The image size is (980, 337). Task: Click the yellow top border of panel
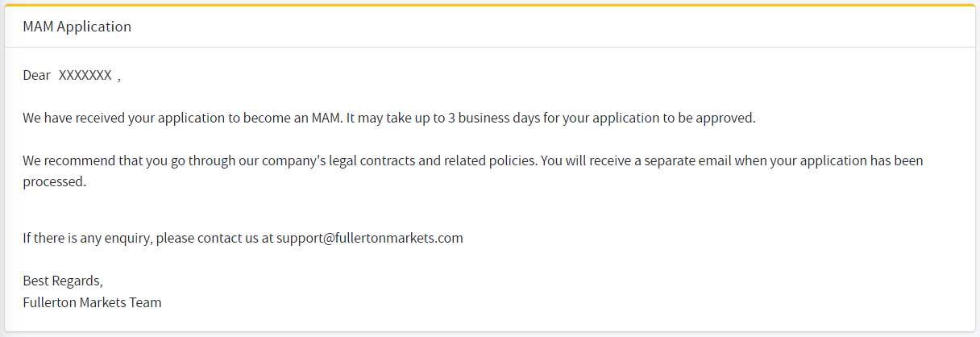point(490,5)
